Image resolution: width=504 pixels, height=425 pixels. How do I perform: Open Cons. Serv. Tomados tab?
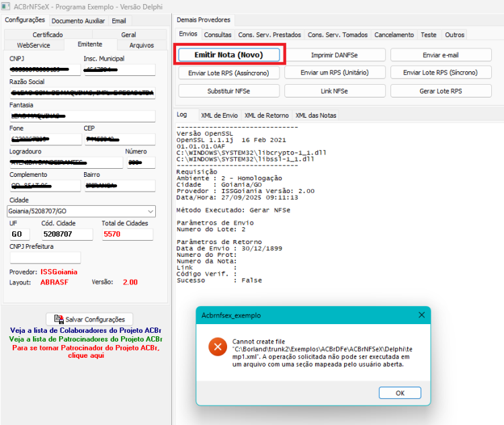pos(337,35)
